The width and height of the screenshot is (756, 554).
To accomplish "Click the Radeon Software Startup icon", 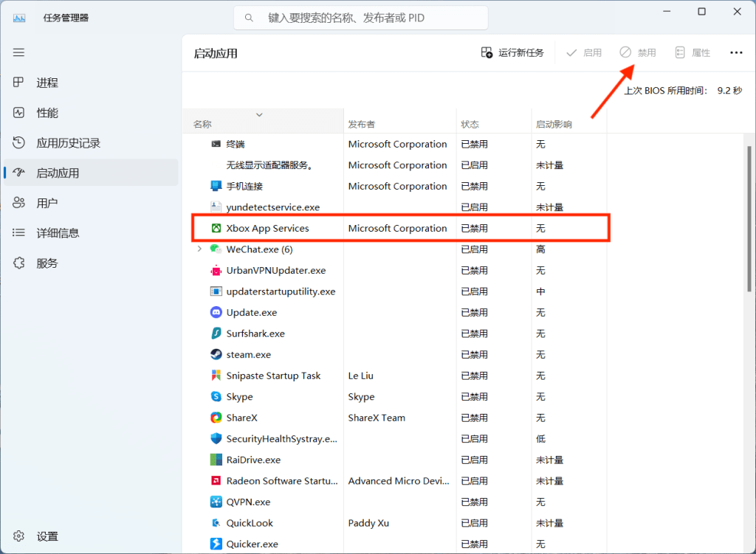I will (x=216, y=481).
